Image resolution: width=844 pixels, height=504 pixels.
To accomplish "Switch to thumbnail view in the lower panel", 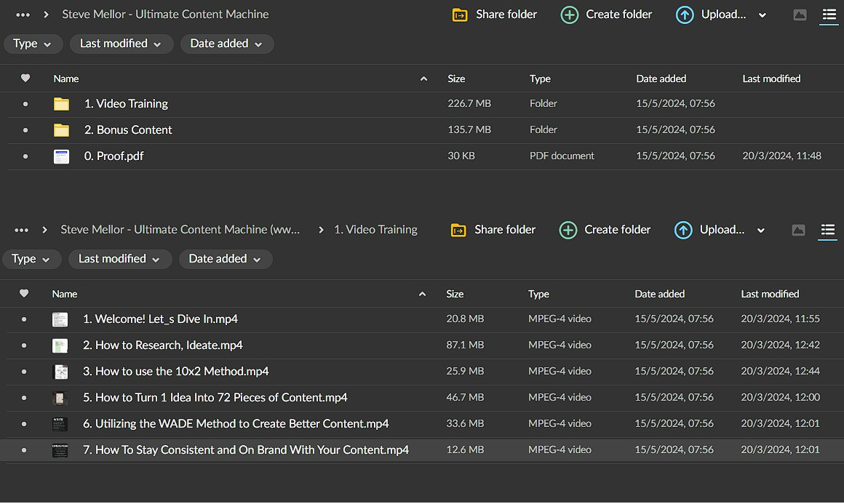I will (x=798, y=231).
